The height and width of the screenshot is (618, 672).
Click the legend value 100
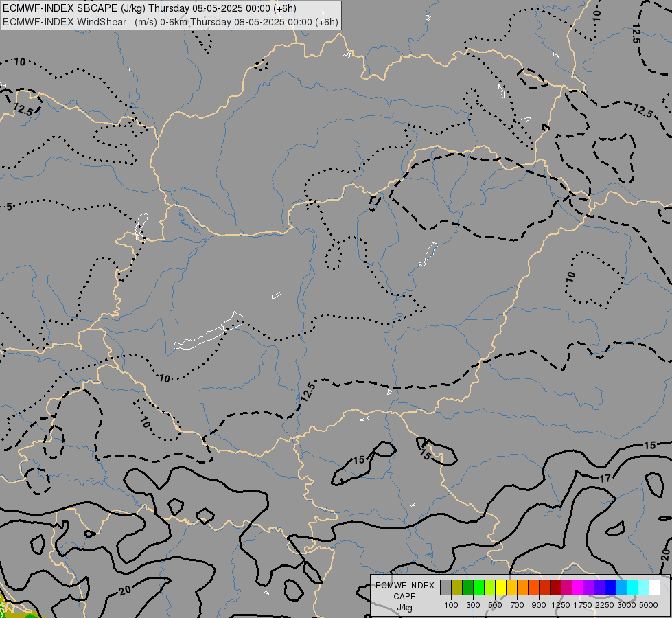[x=451, y=605]
